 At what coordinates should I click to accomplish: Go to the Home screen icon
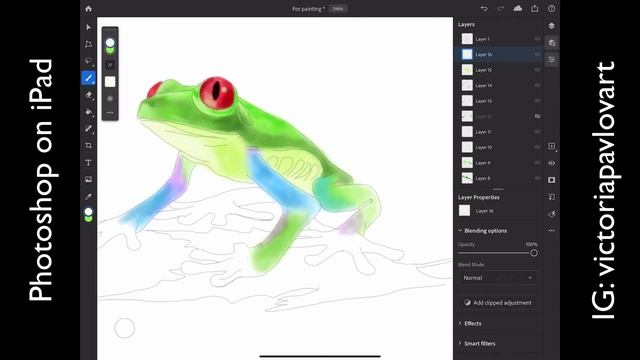pos(89,9)
